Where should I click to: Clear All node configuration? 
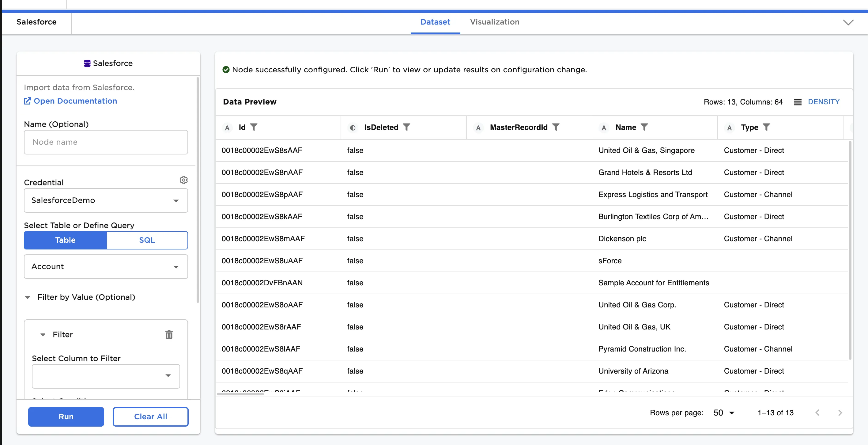150,417
